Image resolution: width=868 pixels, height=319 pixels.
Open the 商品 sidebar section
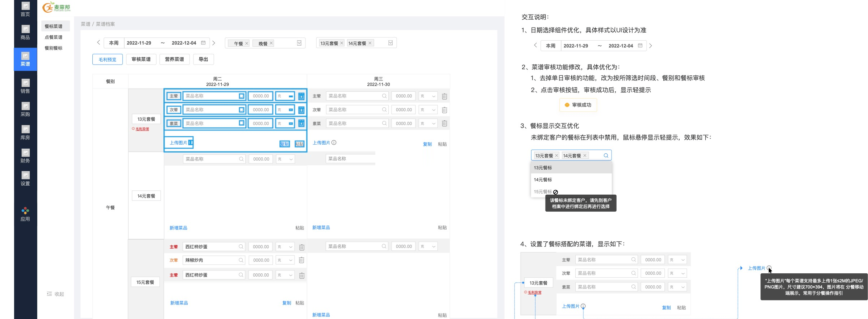[x=25, y=33]
